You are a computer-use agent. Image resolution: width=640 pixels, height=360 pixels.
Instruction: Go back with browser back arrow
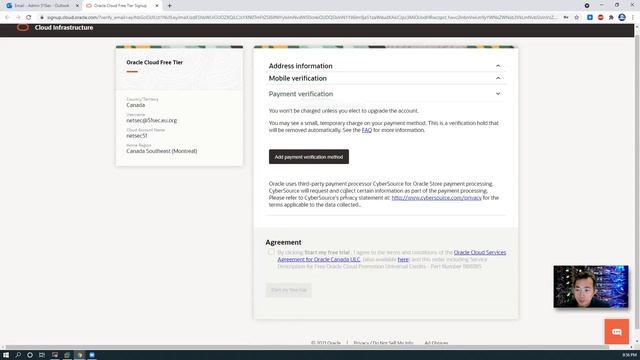pyautogui.click(x=7, y=17)
